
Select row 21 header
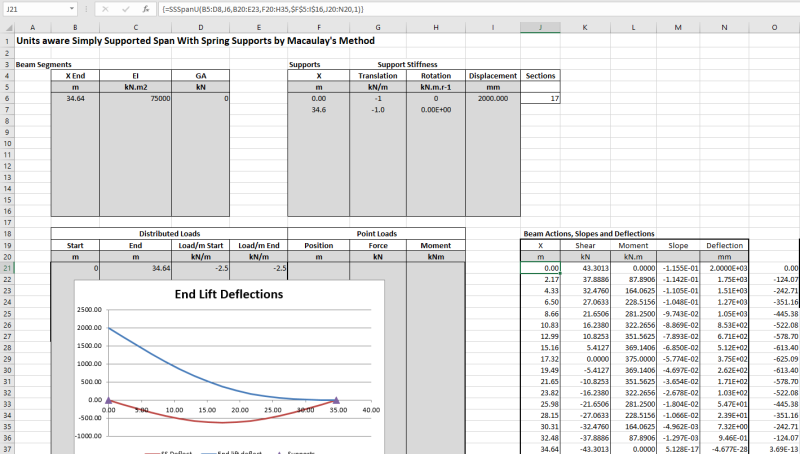(8, 268)
